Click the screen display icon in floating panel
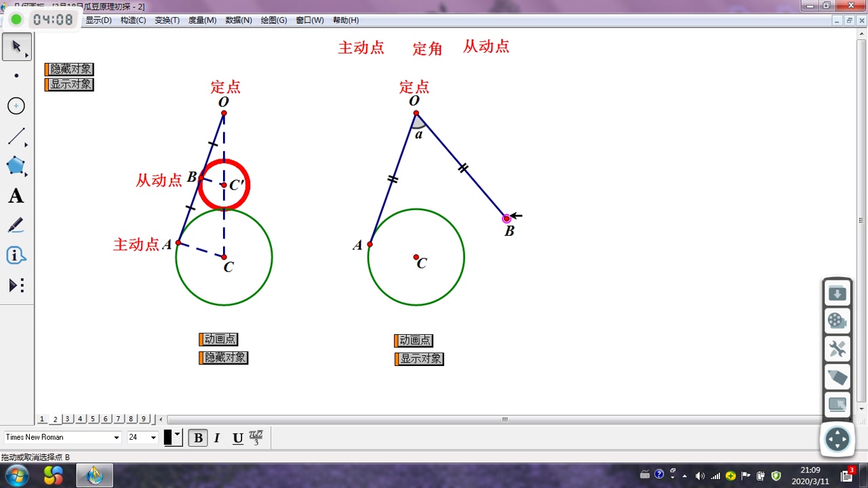Viewport: 868px width, 488px height. (x=837, y=405)
